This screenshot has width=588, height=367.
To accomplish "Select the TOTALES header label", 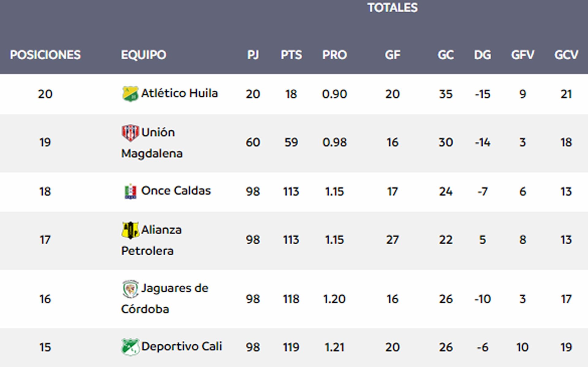I will click(392, 8).
